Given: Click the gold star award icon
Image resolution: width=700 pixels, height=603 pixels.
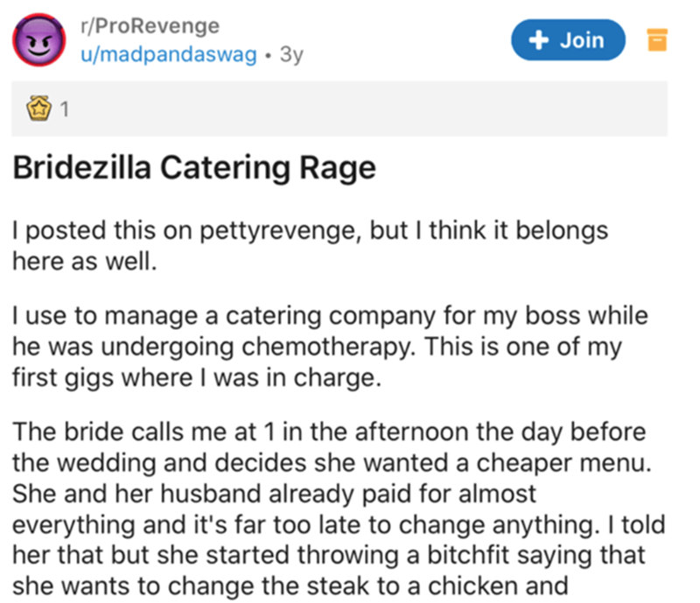Looking at the screenshot, I should pyautogui.click(x=38, y=110).
